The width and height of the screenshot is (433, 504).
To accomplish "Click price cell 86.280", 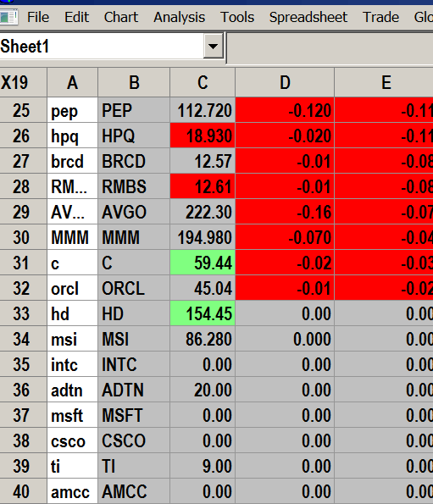I will pos(203,339).
